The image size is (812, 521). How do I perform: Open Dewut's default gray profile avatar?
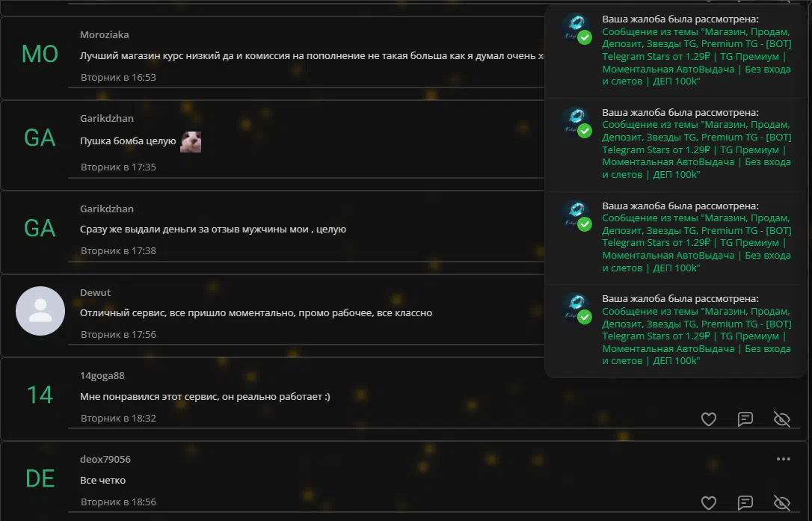coord(40,311)
